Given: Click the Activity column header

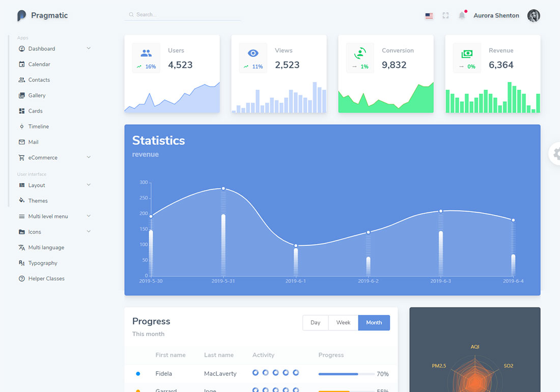Looking at the screenshot, I should pos(263,355).
